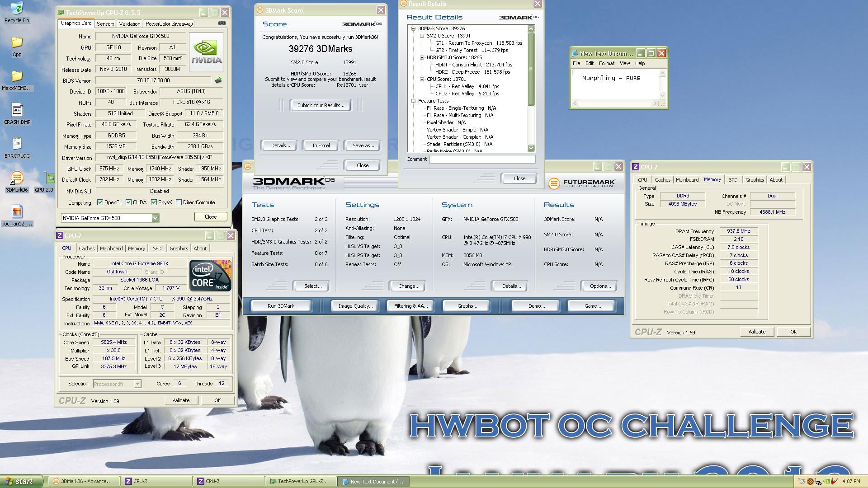Switch to 3DMark06 taskbar button
The height and width of the screenshot is (488, 868).
pos(83,481)
